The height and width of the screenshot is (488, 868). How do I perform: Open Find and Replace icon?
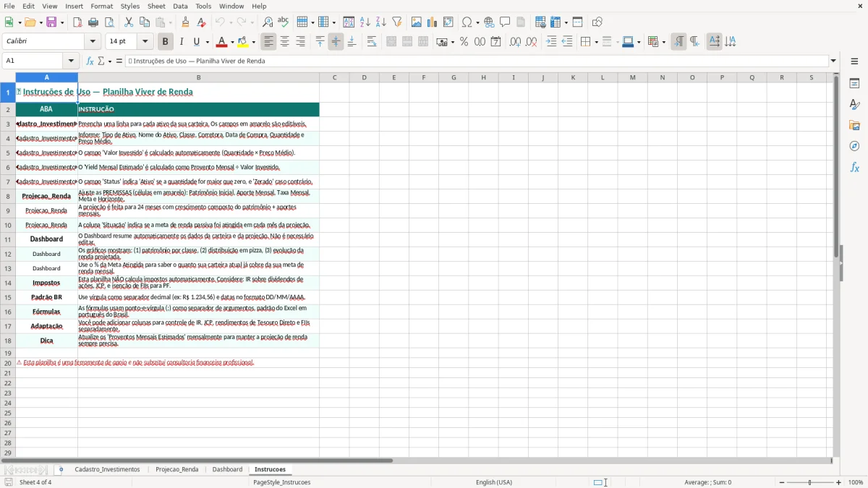(268, 22)
